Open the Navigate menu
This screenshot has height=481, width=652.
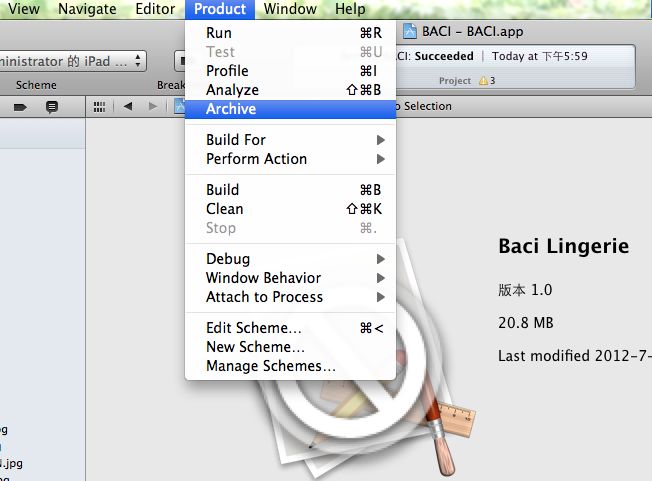pos(87,9)
